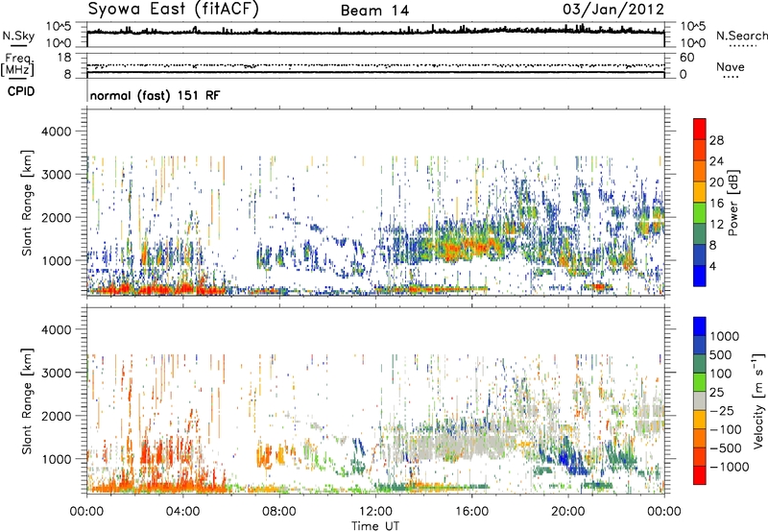Click the "16" label on Power color bar

pyautogui.click(x=716, y=204)
